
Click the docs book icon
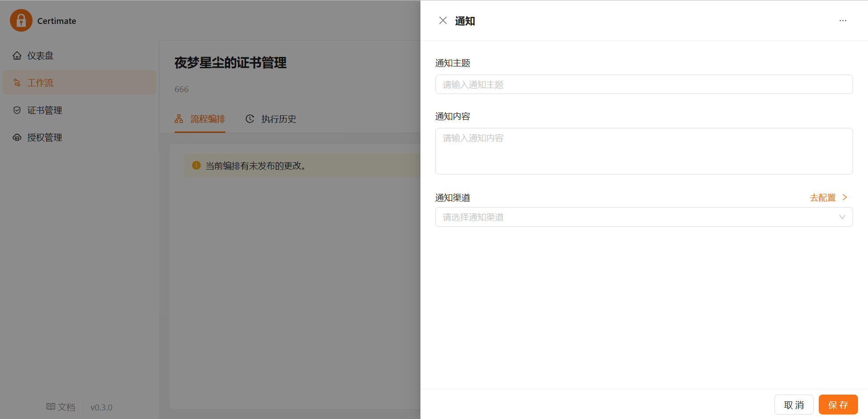[x=51, y=407]
